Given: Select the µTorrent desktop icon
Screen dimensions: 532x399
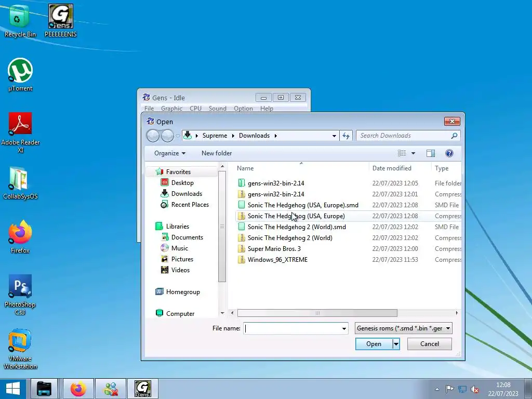Looking at the screenshot, I should [x=20, y=75].
